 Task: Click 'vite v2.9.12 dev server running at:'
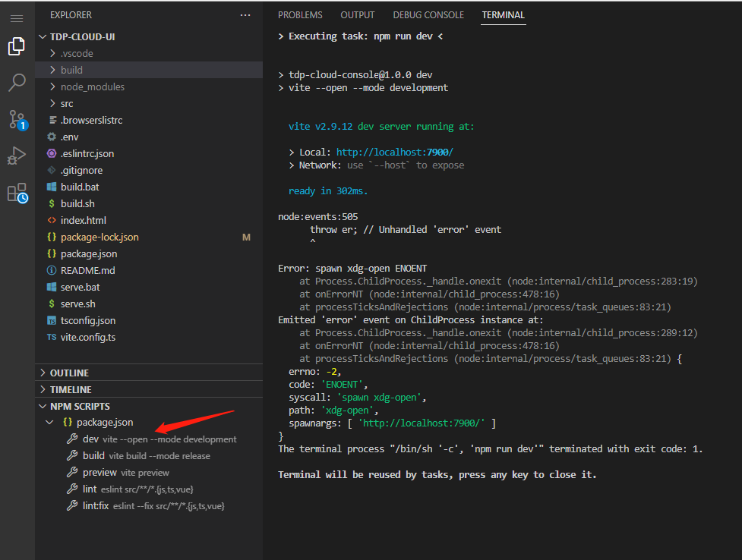click(381, 126)
